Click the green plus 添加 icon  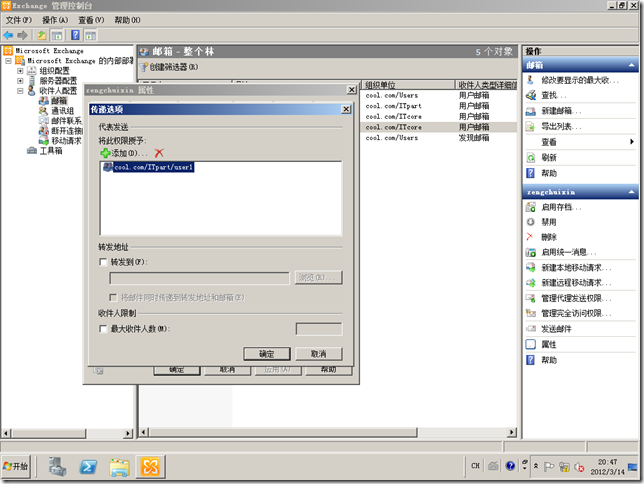click(x=105, y=152)
